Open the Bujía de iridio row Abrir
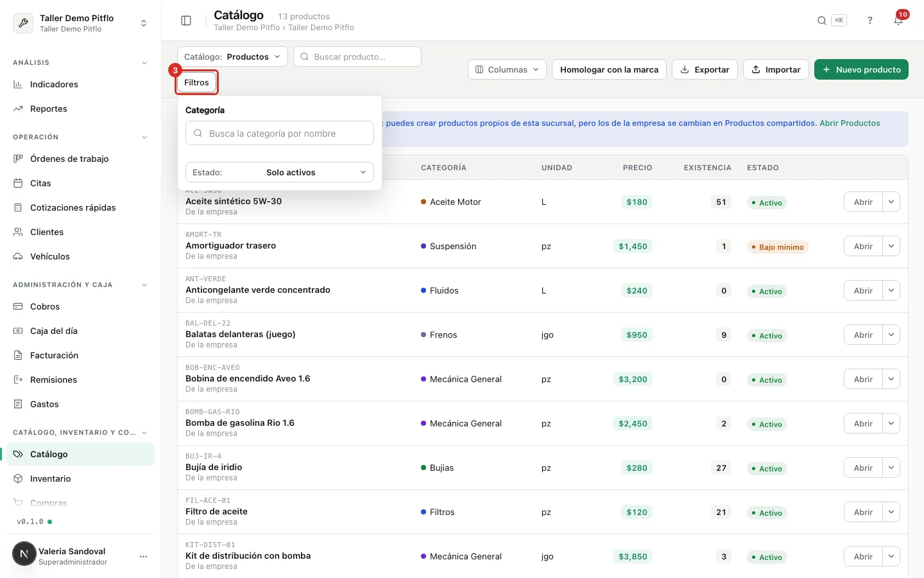Viewport: 924px width, 578px height. pos(863,468)
